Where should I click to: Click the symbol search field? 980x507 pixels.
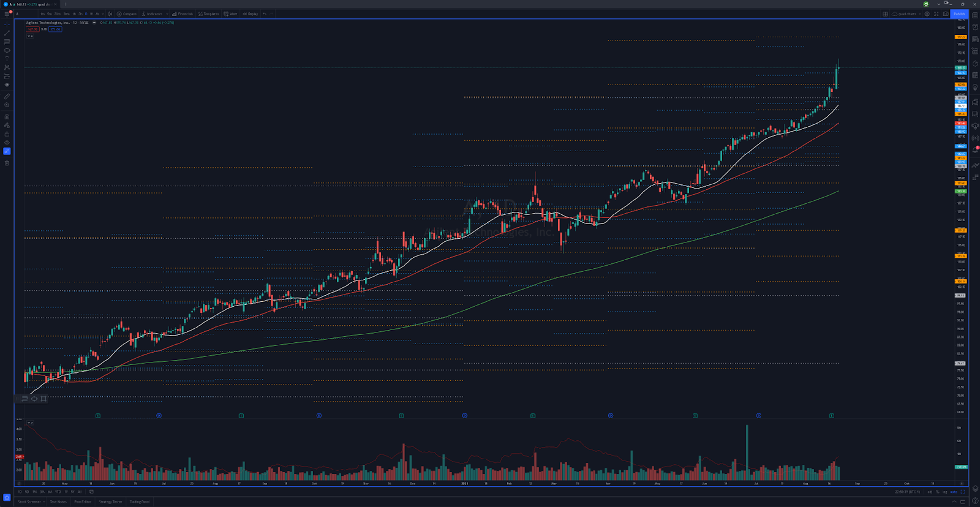tap(26, 14)
